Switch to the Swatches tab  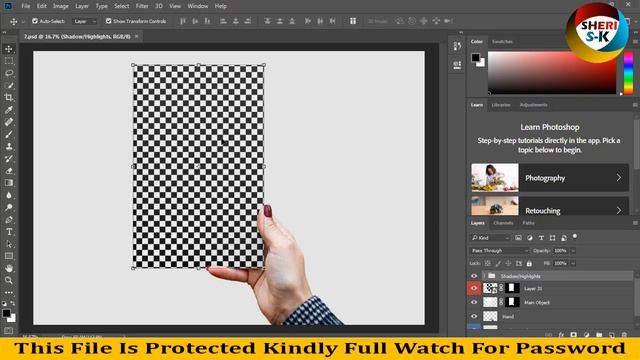point(502,42)
